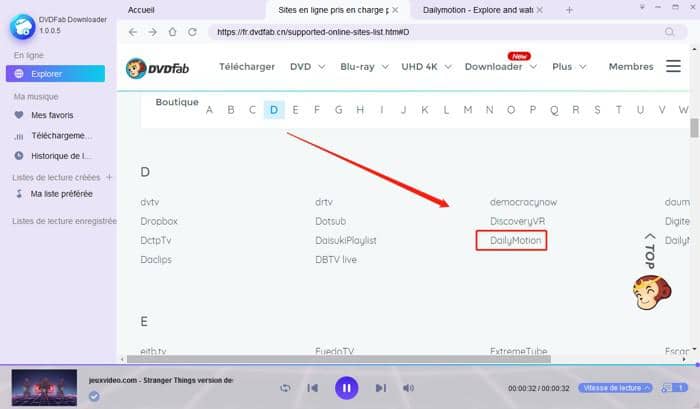Click the Daclips site entry
The width and height of the screenshot is (700, 409).
coord(156,259)
